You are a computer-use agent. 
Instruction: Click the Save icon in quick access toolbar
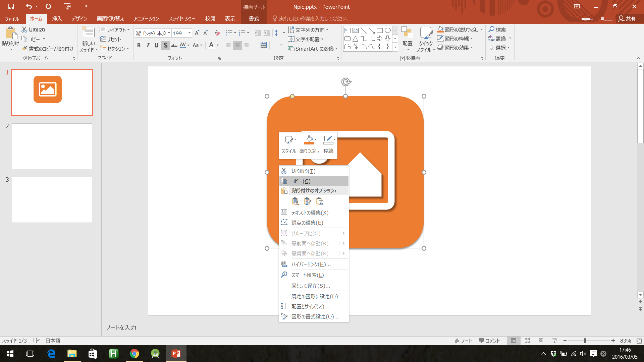(11, 6)
